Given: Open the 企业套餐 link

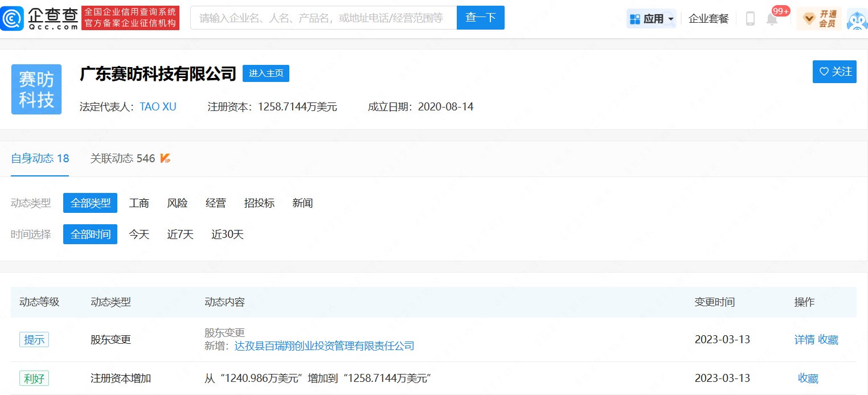Looking at the screenshot, I should click(x=709, y=19).
